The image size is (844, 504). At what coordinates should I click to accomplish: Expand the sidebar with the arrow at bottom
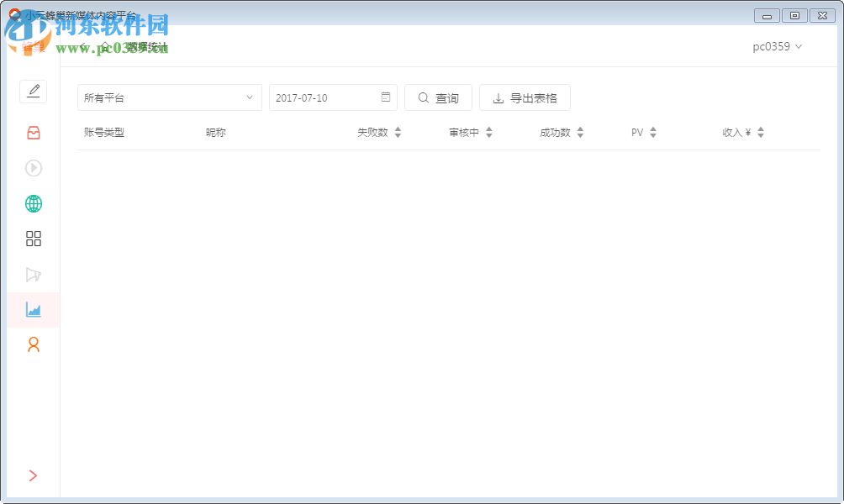coord(34,475)
